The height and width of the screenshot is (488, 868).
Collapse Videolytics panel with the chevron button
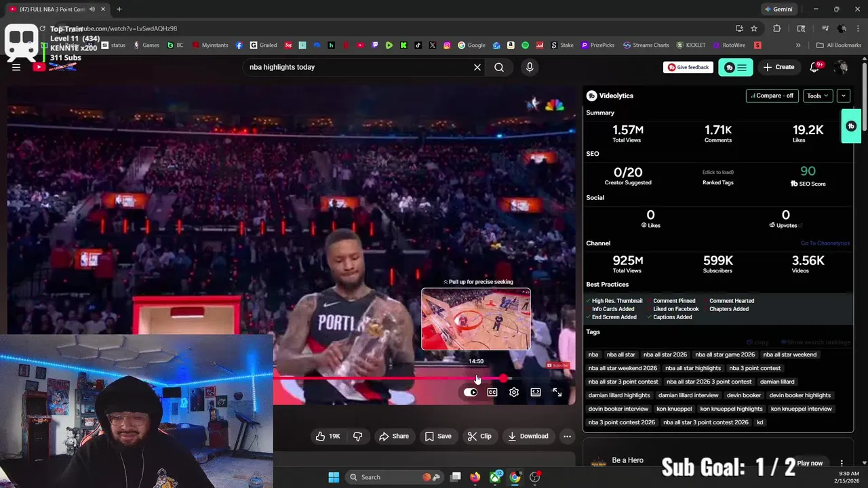click(844, 96)
